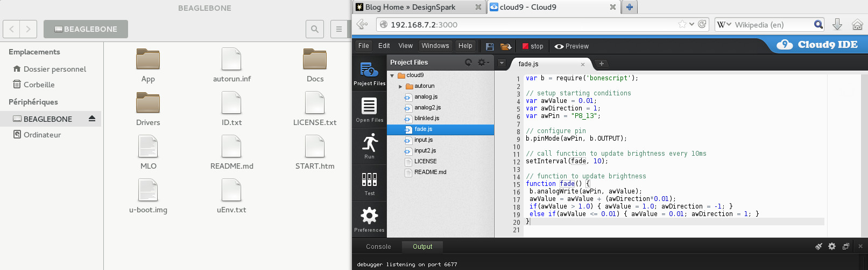This screenshot has height=270, width=868.
Task: Add a new editor tab
Action: (602, 64)
